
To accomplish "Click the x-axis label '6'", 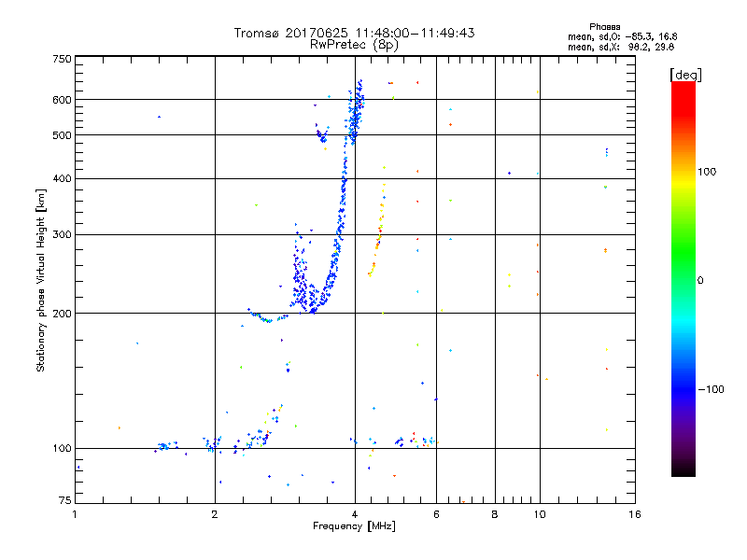I will 436,514.
